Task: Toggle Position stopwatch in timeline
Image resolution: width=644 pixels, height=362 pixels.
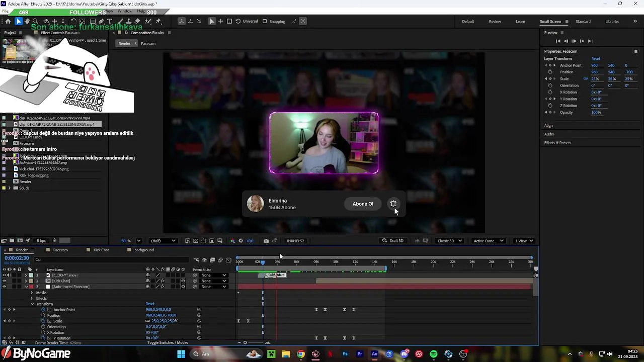Action: [x=43, y=315]
